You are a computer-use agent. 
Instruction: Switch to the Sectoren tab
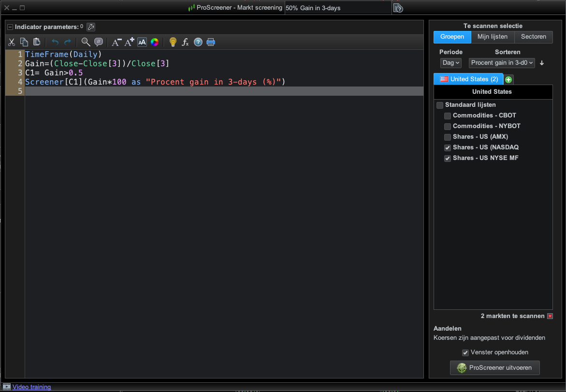[x=533, y=37]
